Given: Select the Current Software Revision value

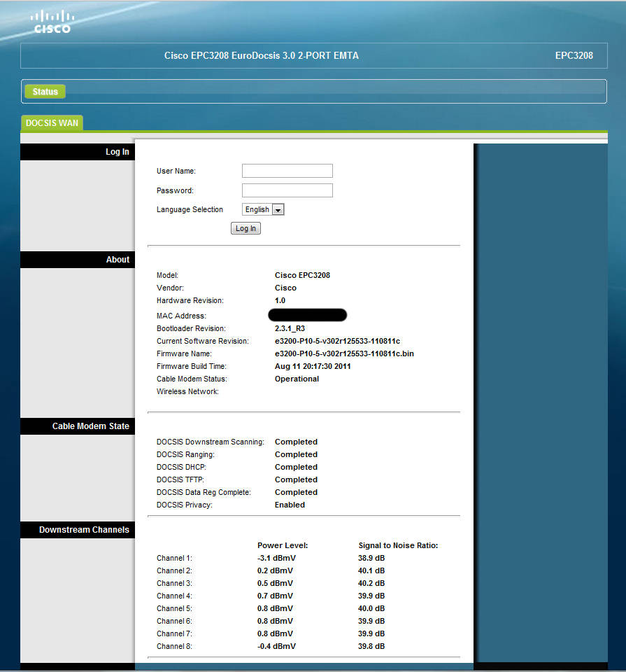Looking at the screenshot, I should pyautogui.click(x=337, y=341).
